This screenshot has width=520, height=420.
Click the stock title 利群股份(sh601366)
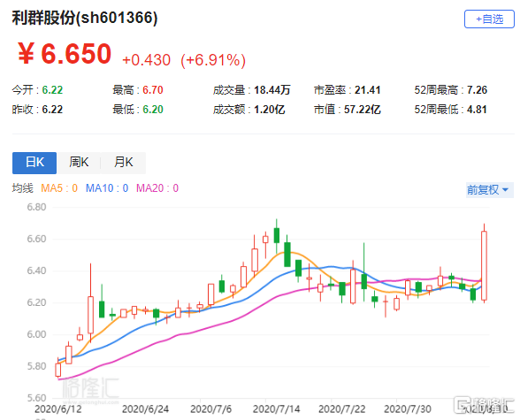click(x=85, y=18)
